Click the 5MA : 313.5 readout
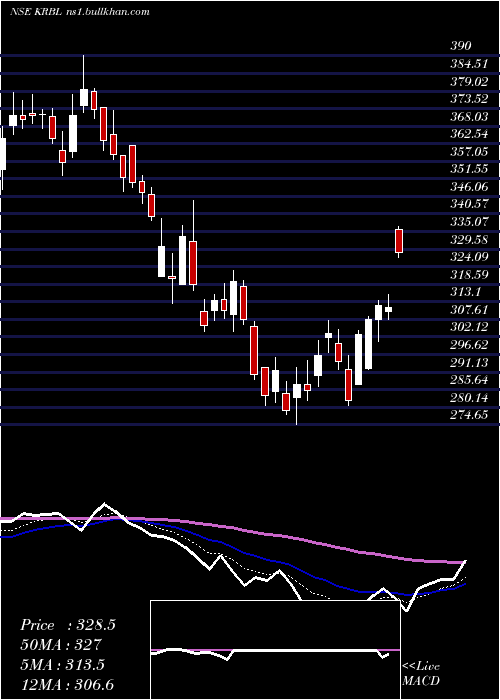Viewport: 500px width, 700px height. (62, 665)
